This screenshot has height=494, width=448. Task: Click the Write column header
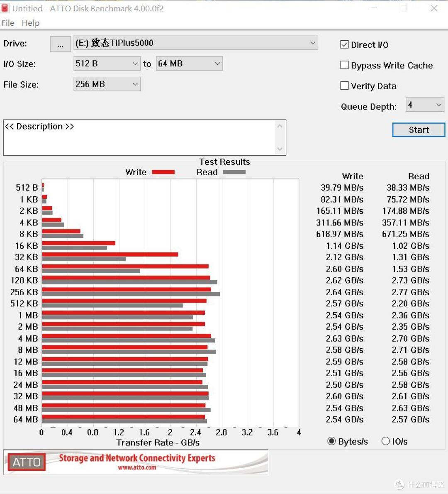[x=353, y=176]
